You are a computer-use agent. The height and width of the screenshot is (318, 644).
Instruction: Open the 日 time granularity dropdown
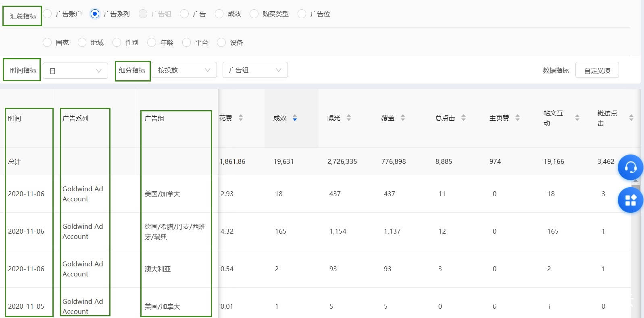(x=75, y=71)
